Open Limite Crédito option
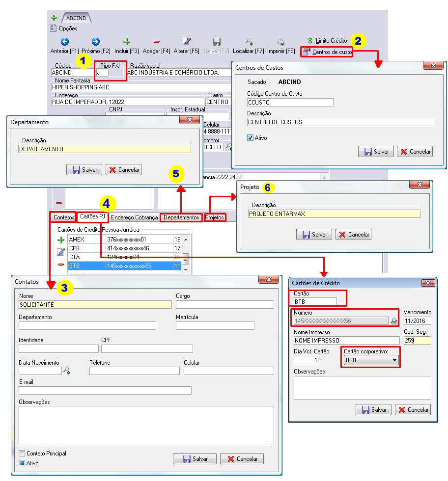 pos(327,40)
